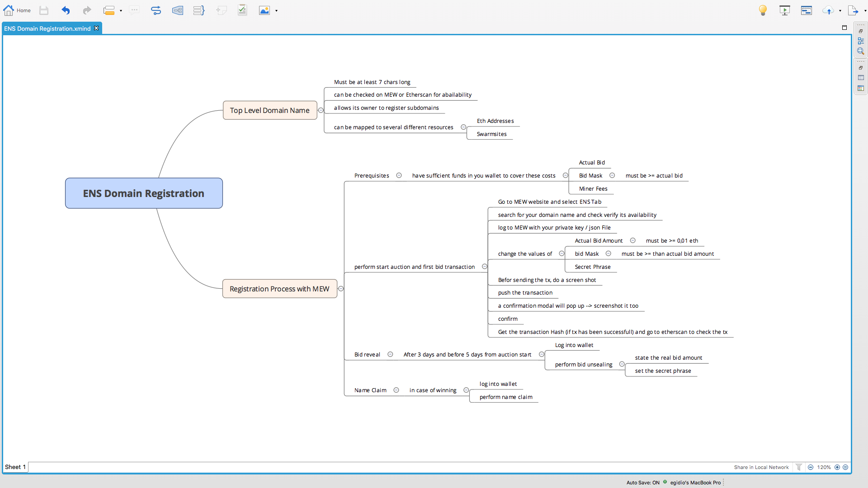The width and height of the screenshot is (868, 488).
Task: Click the Home button
Action: 17,10
